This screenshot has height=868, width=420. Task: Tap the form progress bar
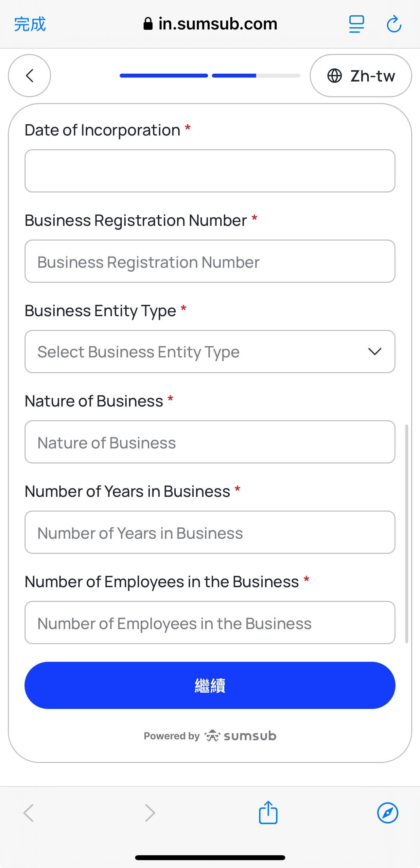pyautogui.click(x=209, y=76)
